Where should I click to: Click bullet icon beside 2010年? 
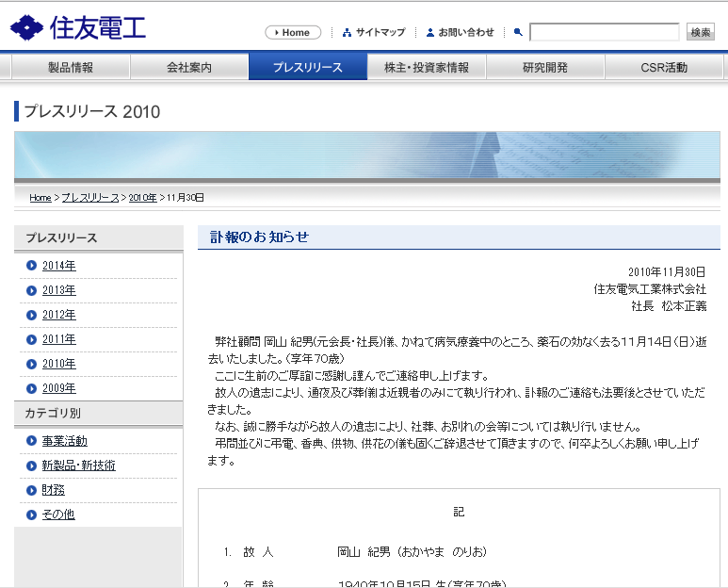pyautogui.click(x=31, y=364)
